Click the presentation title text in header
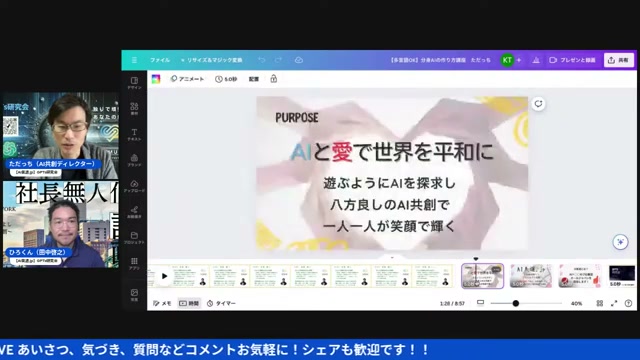The image size is (640, 360). [x=440, y=60]
